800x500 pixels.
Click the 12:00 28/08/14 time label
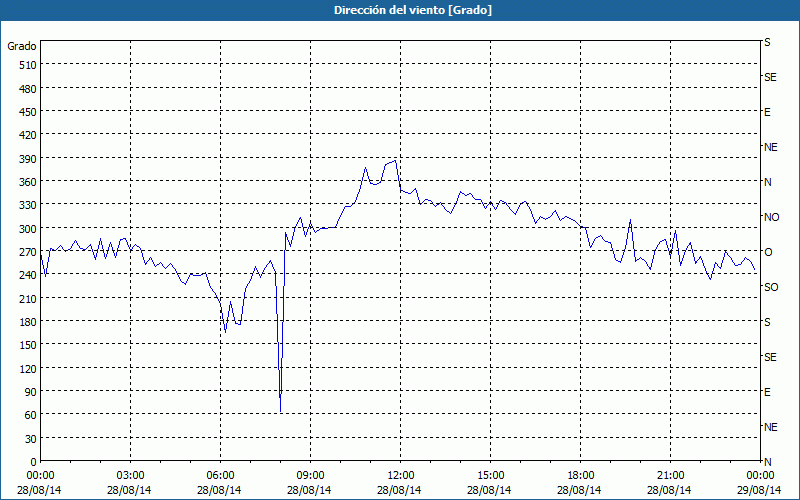(399, 483)
